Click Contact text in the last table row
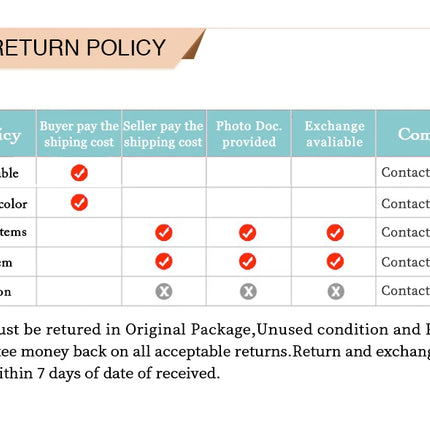This screenshot has height=430, width=430. point(406,291)
